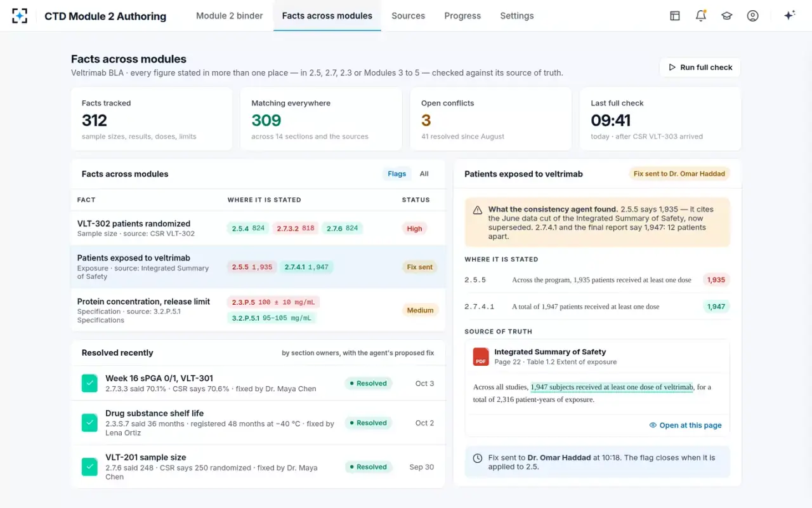Image resolution: width=812 pixels, height=508 pixels.
Task: Switch to Module 2 binder tab
Action: [x=230, y=16]
